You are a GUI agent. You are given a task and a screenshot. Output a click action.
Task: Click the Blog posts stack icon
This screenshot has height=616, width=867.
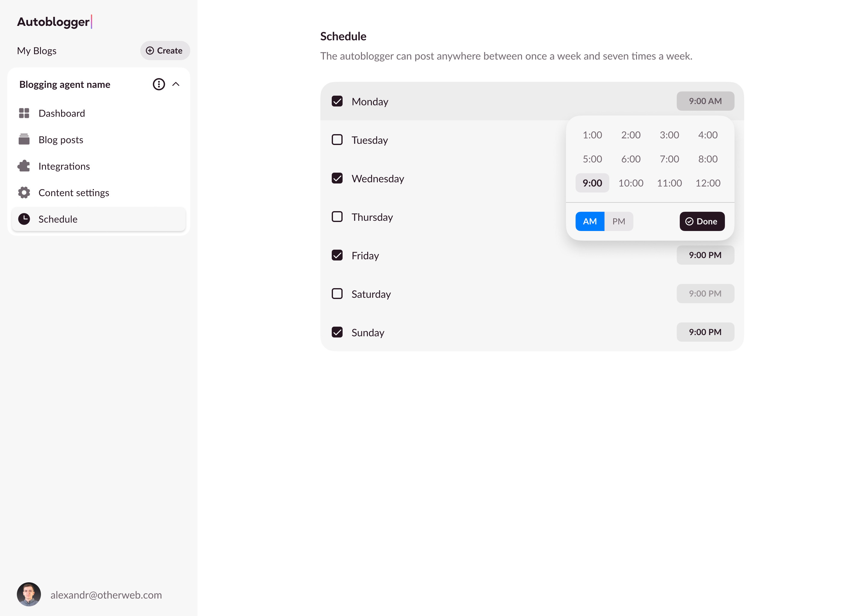(24, 140)
